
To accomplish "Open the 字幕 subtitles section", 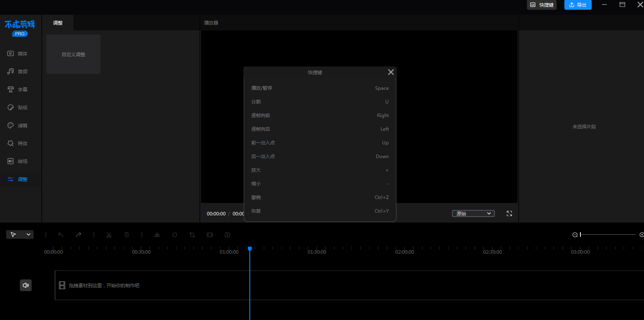I will click(18, 90).
